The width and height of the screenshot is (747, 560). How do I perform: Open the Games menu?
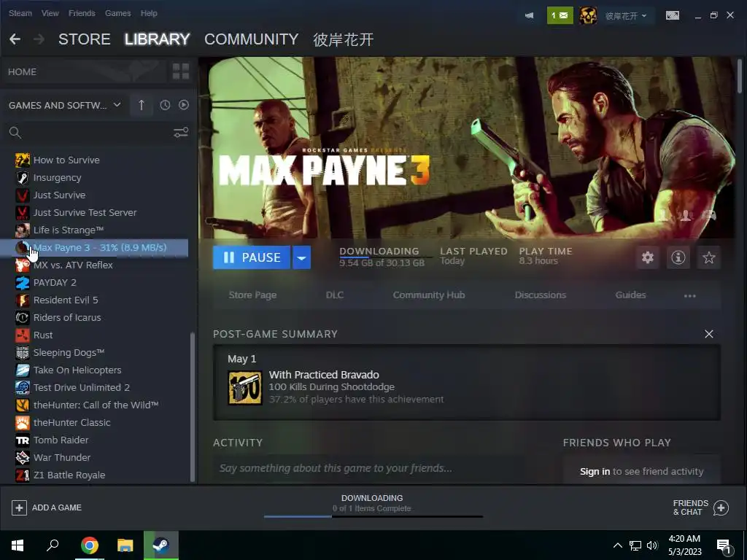pyautogui.click(x=117, y=13)
